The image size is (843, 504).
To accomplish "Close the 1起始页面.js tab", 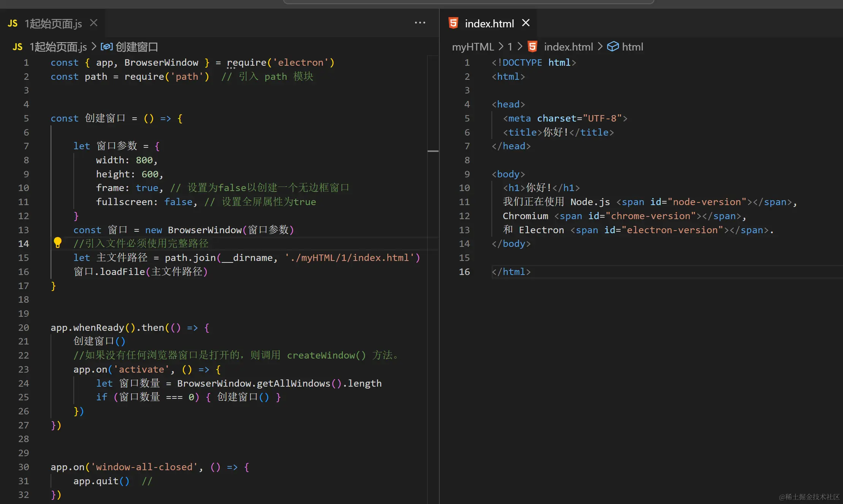I will [x=93, y=23].
